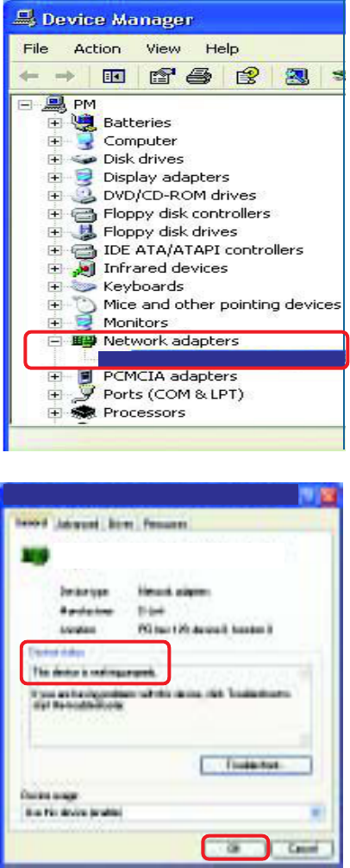This screenshot has width=350, height=868.
Task: Click the Back arrow toolbar icon
Action: coord(32,77)
